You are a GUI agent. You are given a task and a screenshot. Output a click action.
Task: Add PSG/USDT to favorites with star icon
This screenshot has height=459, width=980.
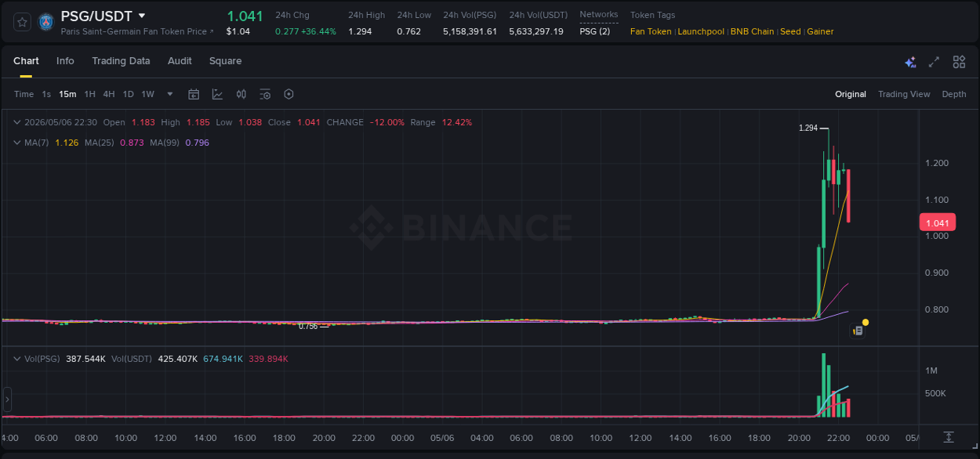(23, 22)
